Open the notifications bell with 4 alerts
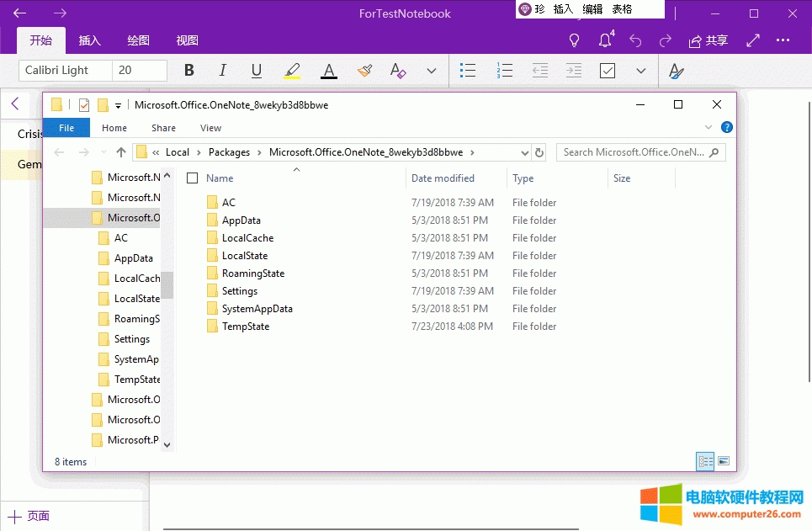This screenshot has width=812, height=531. tap(604, 40)
